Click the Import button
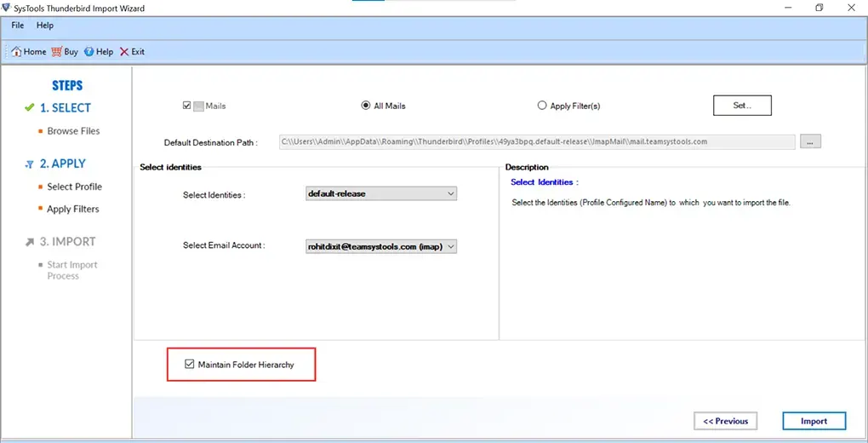This screenshot has width=868, height=443. click(814, 421)
